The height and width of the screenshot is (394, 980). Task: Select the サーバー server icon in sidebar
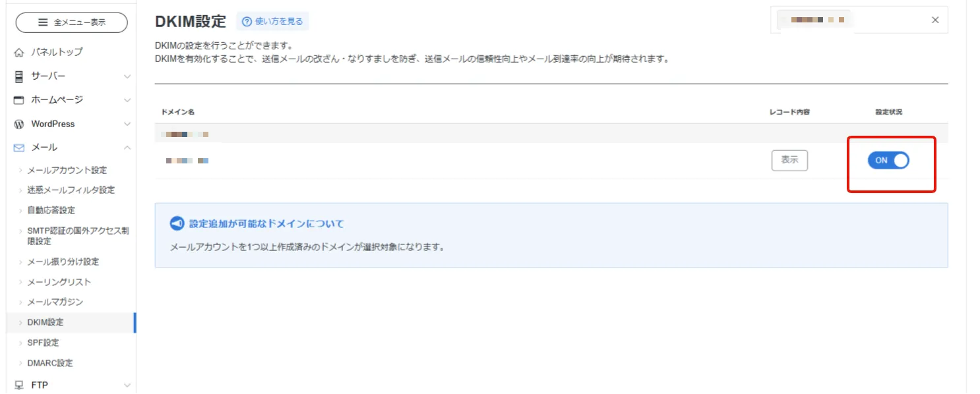click(17, 76)
